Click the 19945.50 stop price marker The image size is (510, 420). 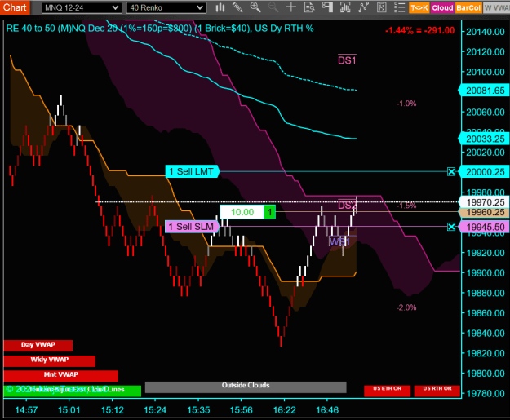(484, 227)
